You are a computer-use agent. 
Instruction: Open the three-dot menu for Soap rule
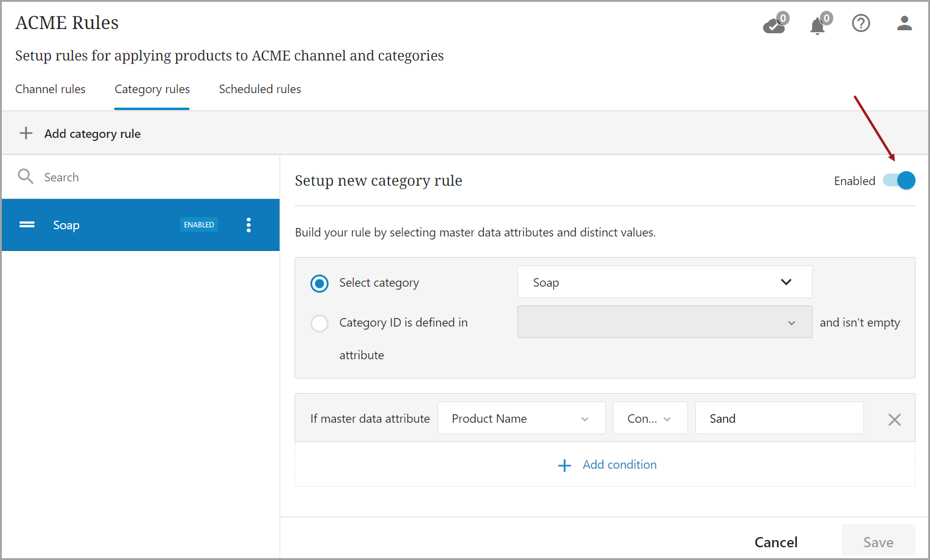(x=249, y=225)
